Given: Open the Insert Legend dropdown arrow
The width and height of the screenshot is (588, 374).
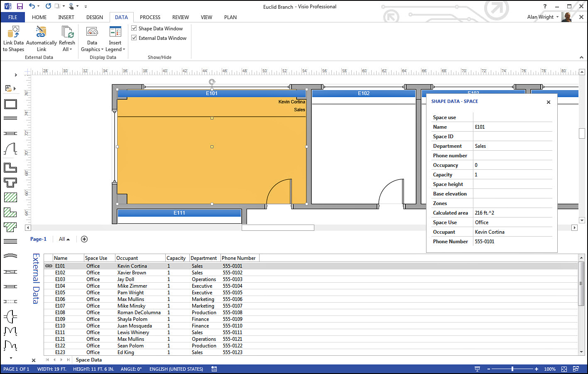Looking at the screenshot, I should tap(124, 49).
